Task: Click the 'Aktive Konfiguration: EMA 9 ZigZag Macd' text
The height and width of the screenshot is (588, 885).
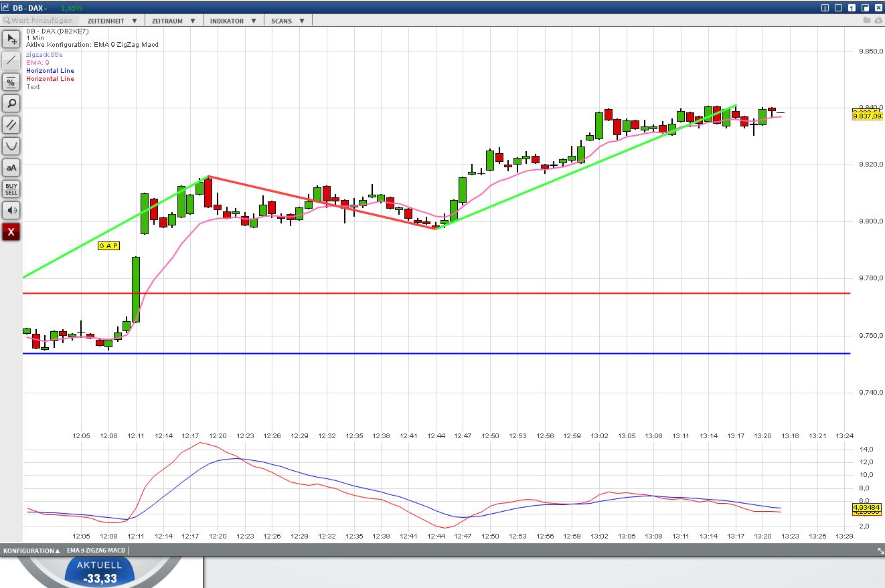Action: (92, 45)
